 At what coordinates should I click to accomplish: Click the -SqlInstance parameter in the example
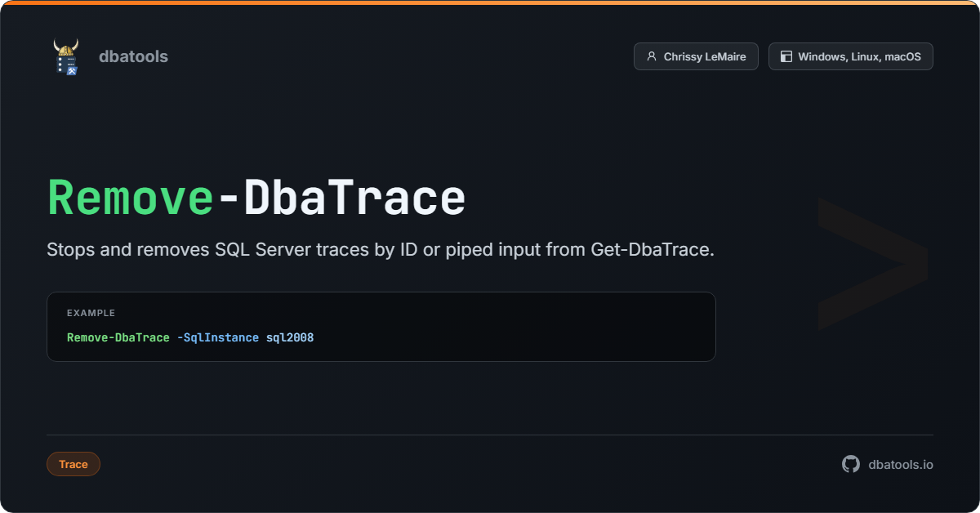(x=218, y=337)
